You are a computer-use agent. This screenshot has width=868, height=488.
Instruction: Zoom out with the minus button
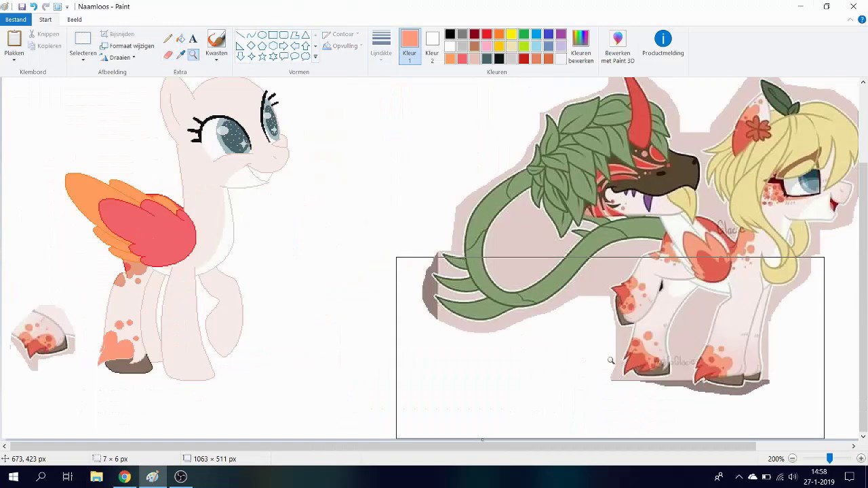tap(792, 459)
